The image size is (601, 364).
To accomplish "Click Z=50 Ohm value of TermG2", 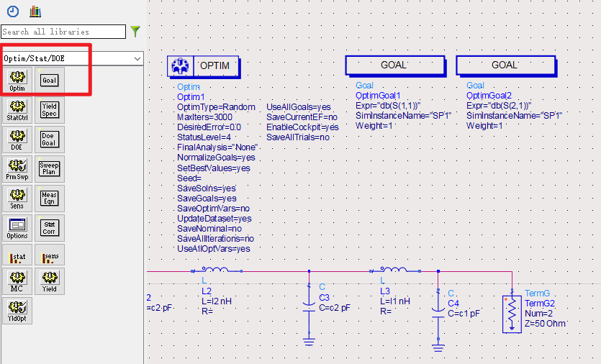I will [545, 324].
